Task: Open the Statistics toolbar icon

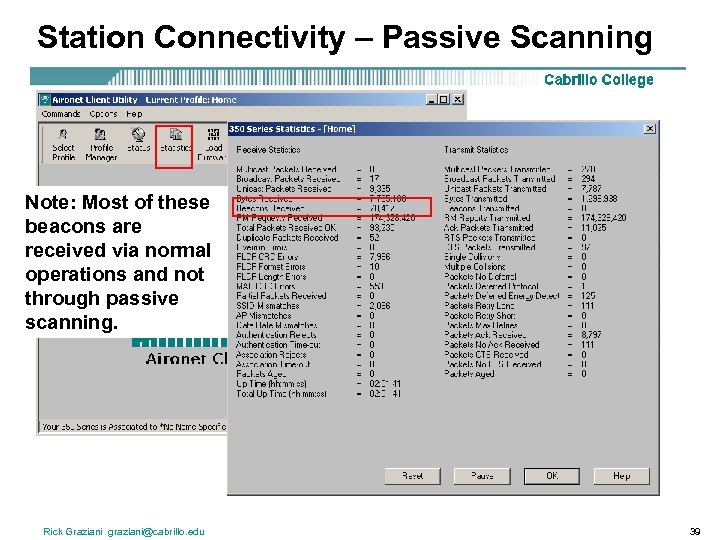Action: 175,140
